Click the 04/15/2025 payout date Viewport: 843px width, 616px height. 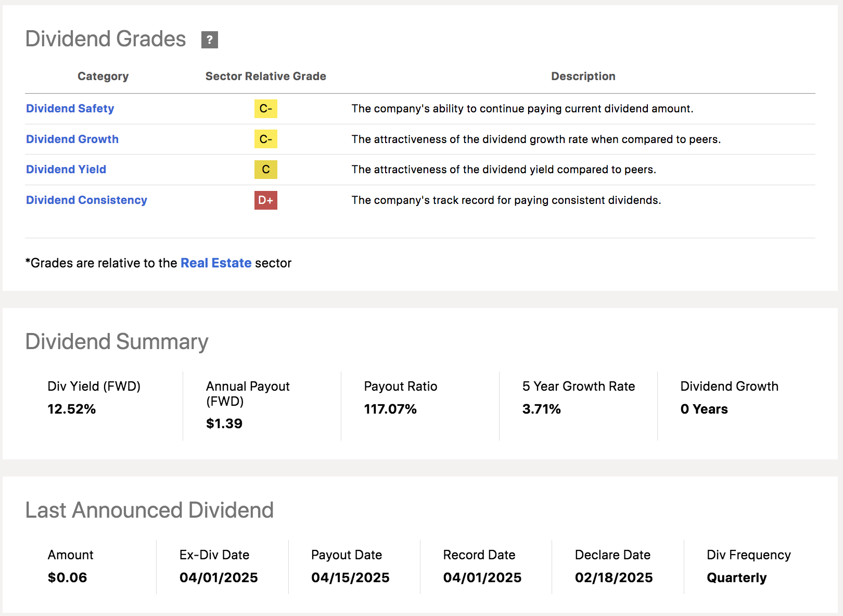(350, 578)
